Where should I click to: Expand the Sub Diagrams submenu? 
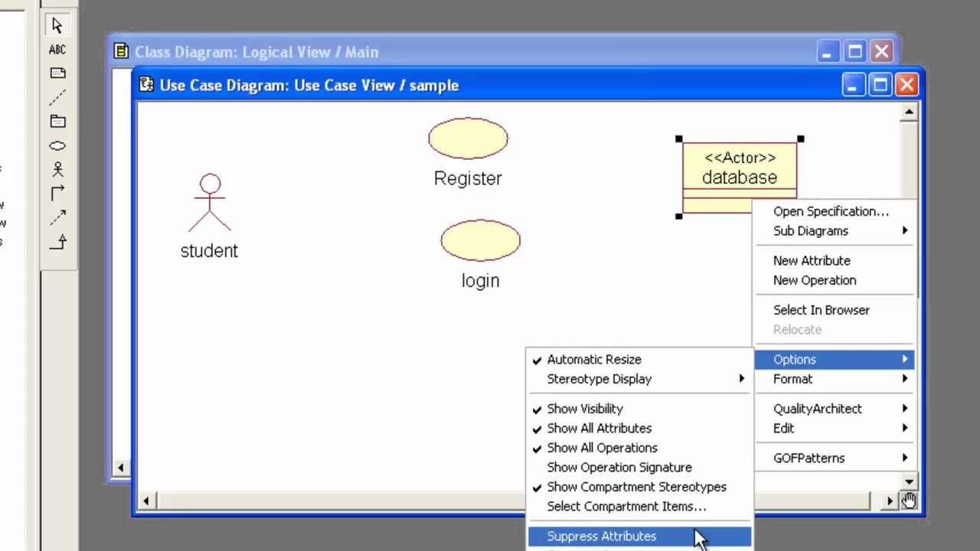[x=835, y=231]
